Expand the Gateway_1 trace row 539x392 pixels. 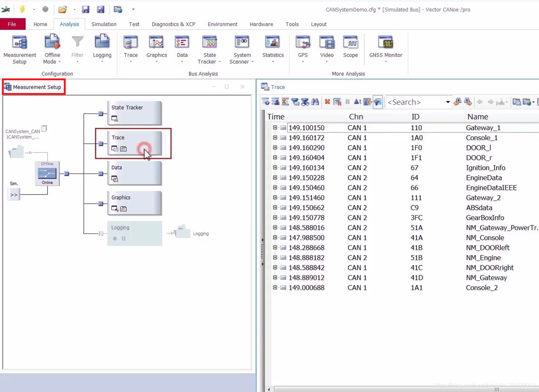pyautogui.click(x=275, y=128)
